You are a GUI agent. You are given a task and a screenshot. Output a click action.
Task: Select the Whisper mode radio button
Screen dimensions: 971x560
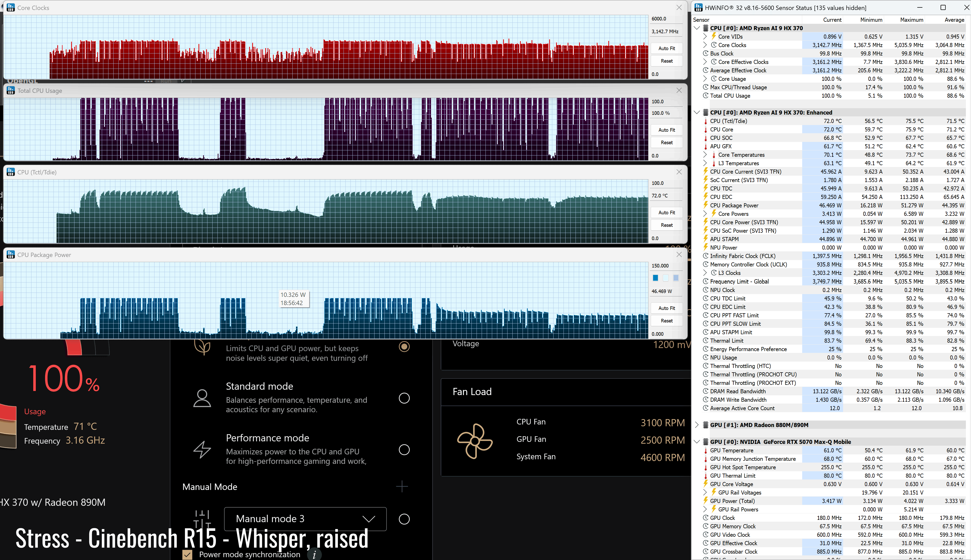point(404,346)
